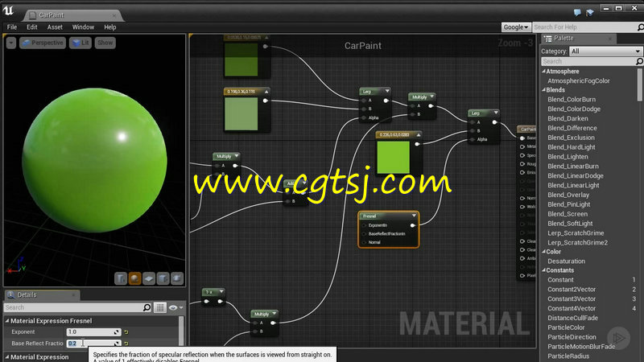Open the Asset menu
The width and height of the screenshot is (644, 362).
pyautogui.click(x=55, y=27)
